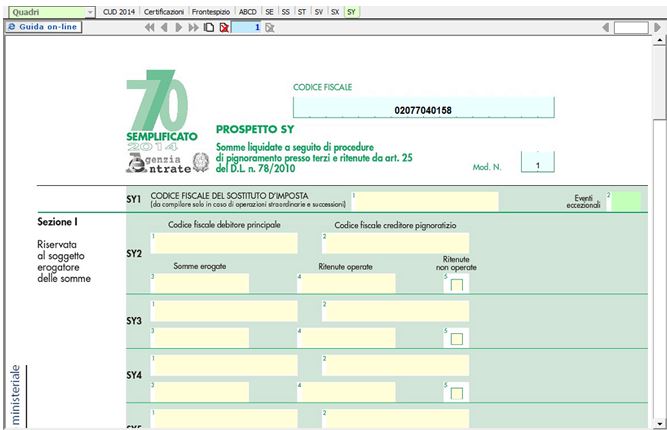Click SY1 codice fiscale del sostituto field
This screenshot has width=667, height=430.
click(425, 201)
